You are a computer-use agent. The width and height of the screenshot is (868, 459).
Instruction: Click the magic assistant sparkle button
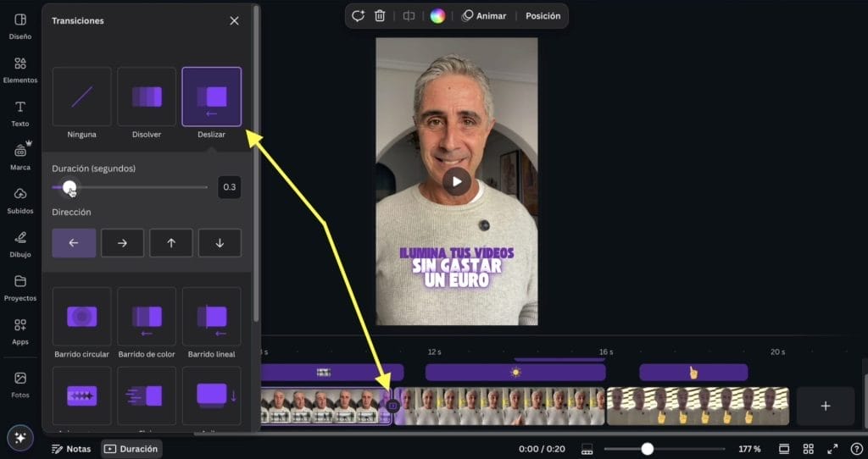20,438
